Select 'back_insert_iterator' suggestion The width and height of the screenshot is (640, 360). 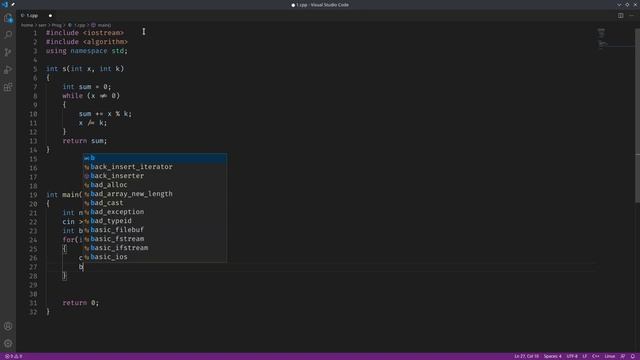pos(155,167)
